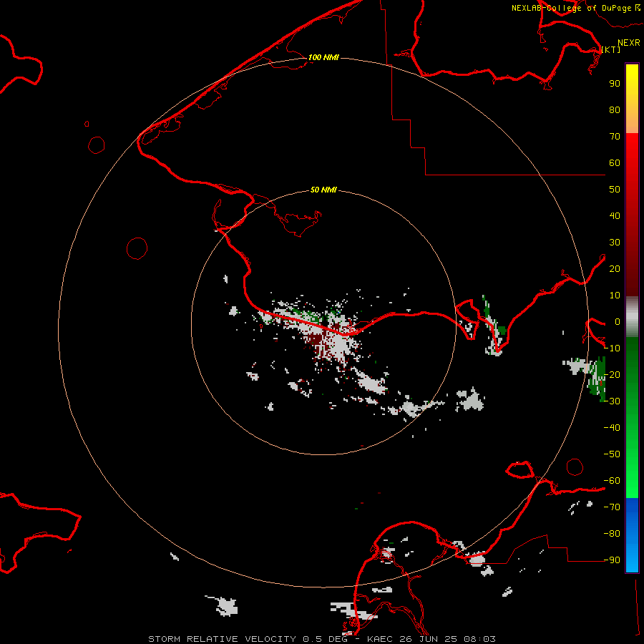Image resolution: width=644 pixels, height=644 pixels.
Task: Click the 100 NMI range ring label
Action: (323, 57)
